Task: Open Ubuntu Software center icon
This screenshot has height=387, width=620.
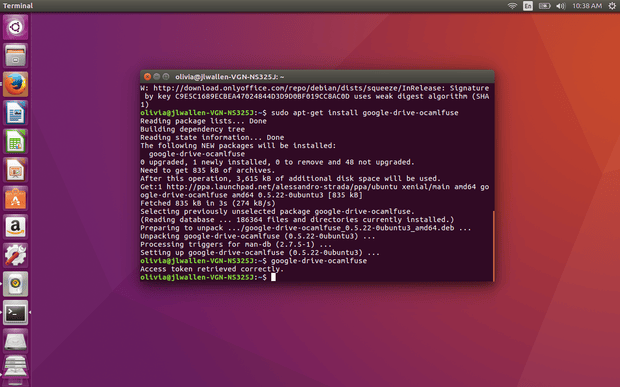Action: pos(15,198)
